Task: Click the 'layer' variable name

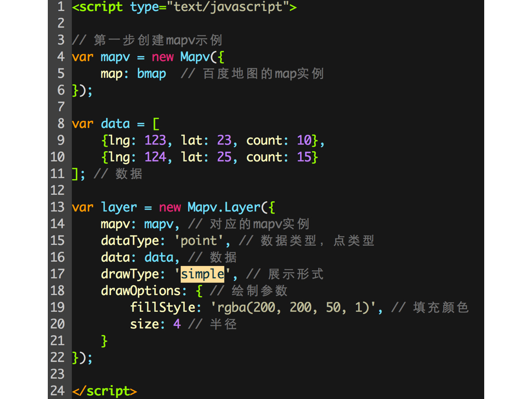Action: [119, 207]
